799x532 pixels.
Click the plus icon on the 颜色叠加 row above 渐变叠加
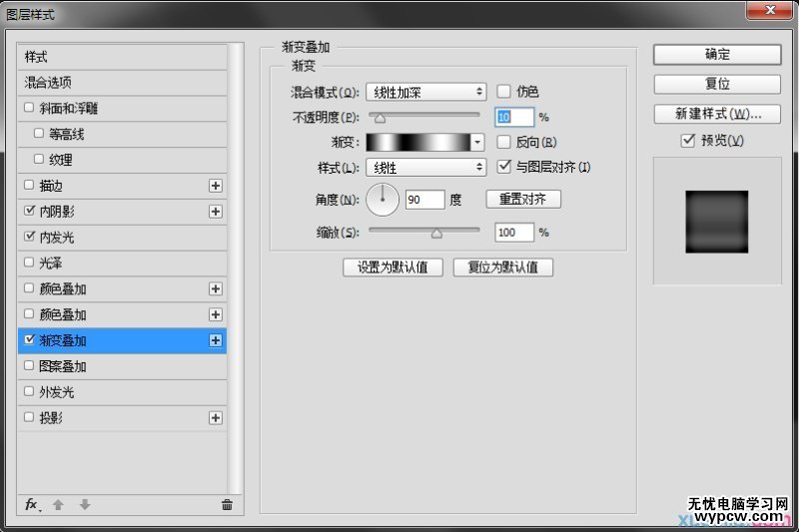tap(216, 314)
